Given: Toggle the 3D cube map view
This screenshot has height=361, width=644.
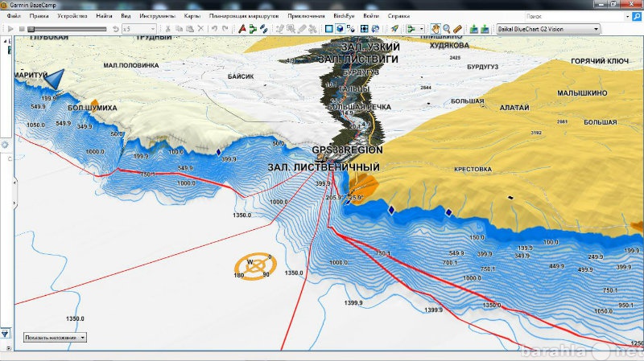Looking at the screenshot, I should click(340, 29).
